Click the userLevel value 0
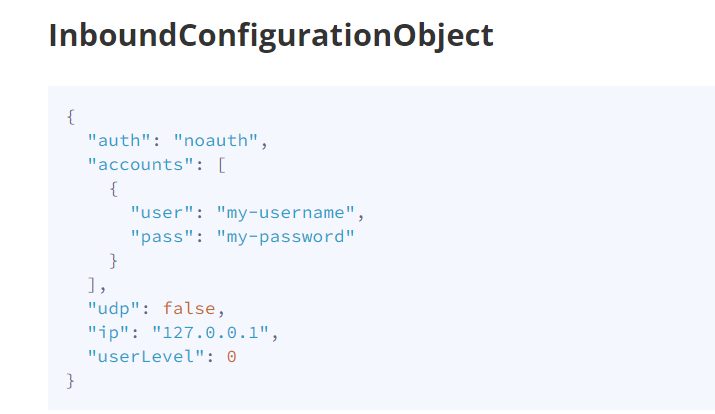This screenshot has height=414, width=715. point(232,356)
